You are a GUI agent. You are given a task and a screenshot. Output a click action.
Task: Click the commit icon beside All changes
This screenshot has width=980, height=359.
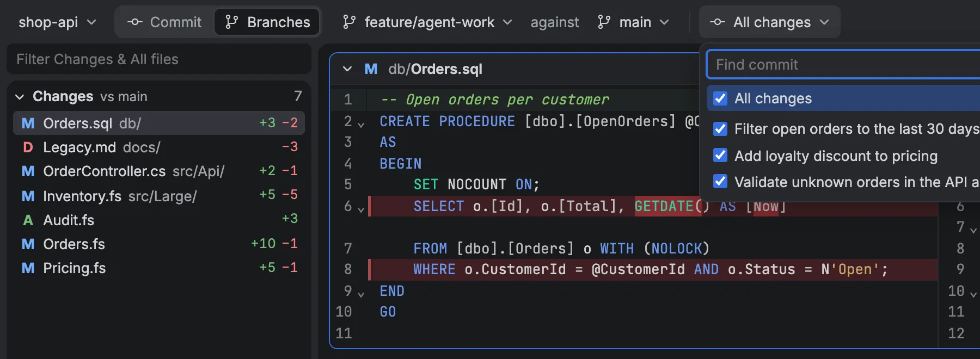[718, 22]
